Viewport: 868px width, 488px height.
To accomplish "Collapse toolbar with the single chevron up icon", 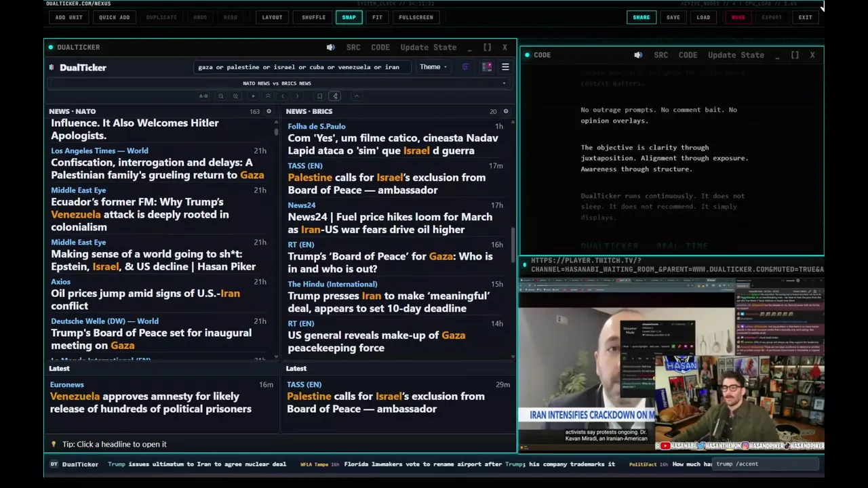I will click(357, 96).
